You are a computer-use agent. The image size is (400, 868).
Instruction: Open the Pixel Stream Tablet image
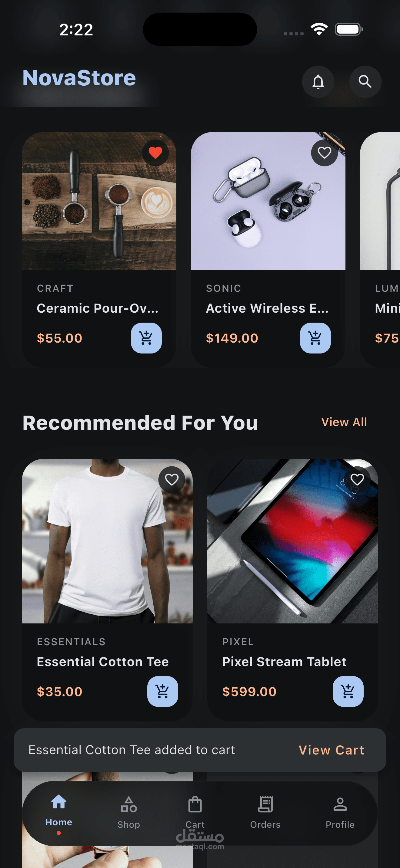(x=292, y=541)
